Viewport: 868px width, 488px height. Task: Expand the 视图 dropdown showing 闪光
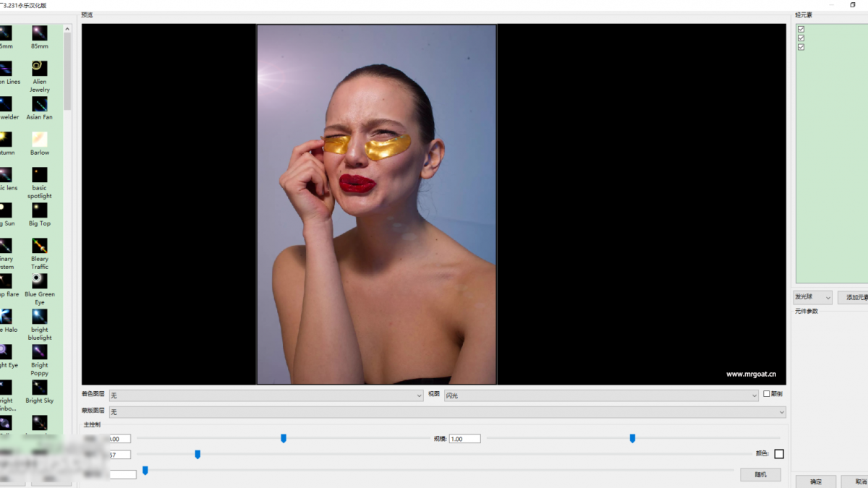(x=601, y=395)
